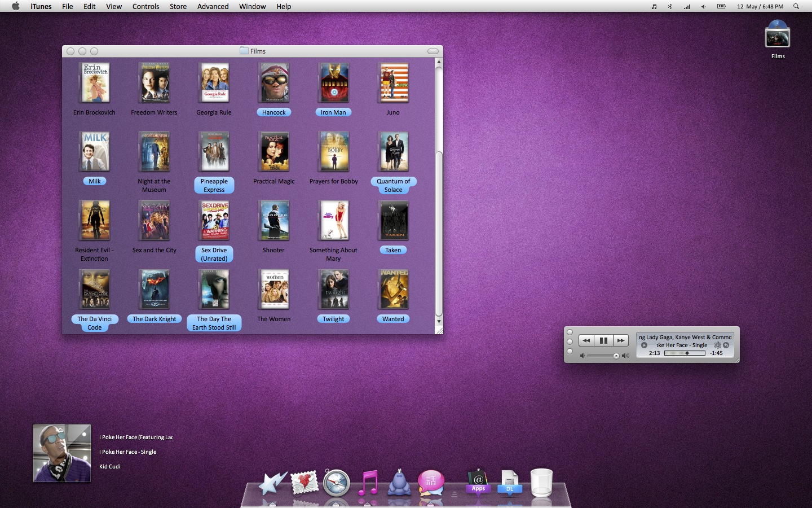Open the Trash in the Dock

point(541,483)
